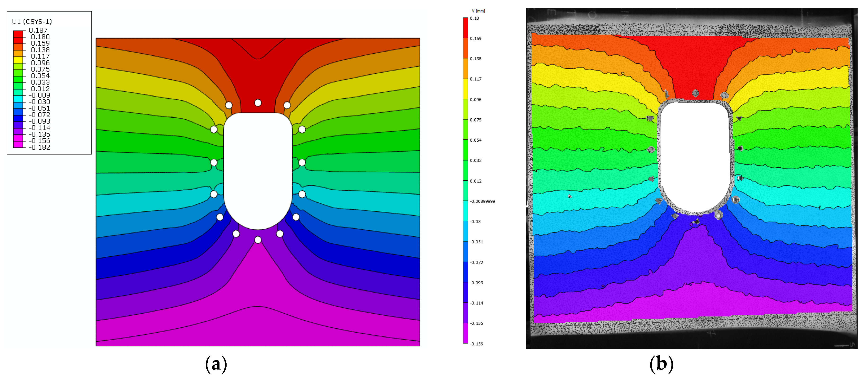Viewport: 868px width, 379px height.
Task: Click the V [mm] colorbar title
Action: pos(478,11)
